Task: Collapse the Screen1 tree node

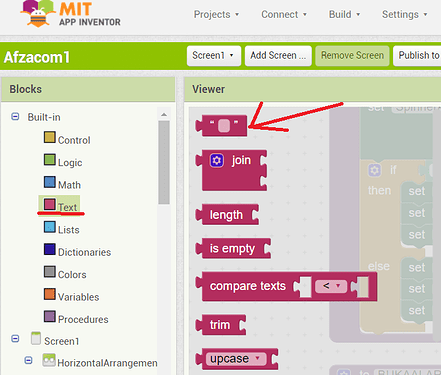Action: click(15, 339)
